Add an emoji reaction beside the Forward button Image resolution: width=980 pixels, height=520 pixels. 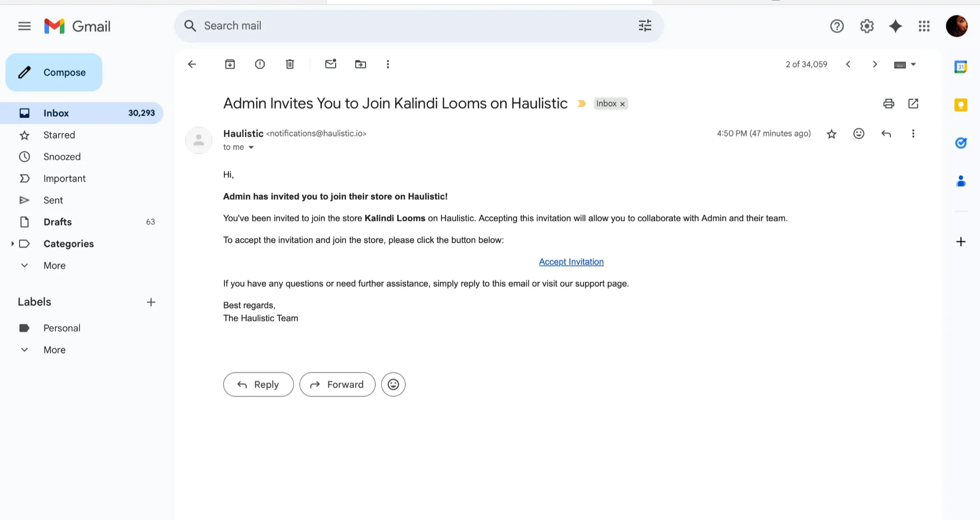[x=393, y=384]
